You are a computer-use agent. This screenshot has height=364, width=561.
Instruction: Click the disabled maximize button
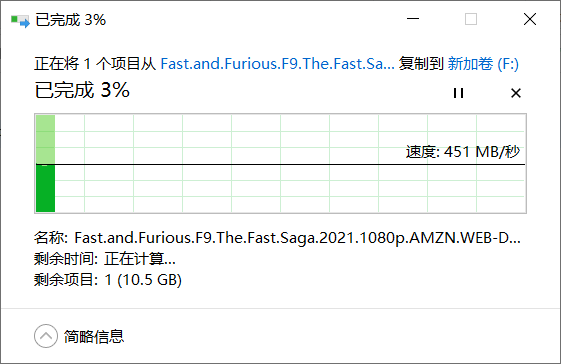471,19
